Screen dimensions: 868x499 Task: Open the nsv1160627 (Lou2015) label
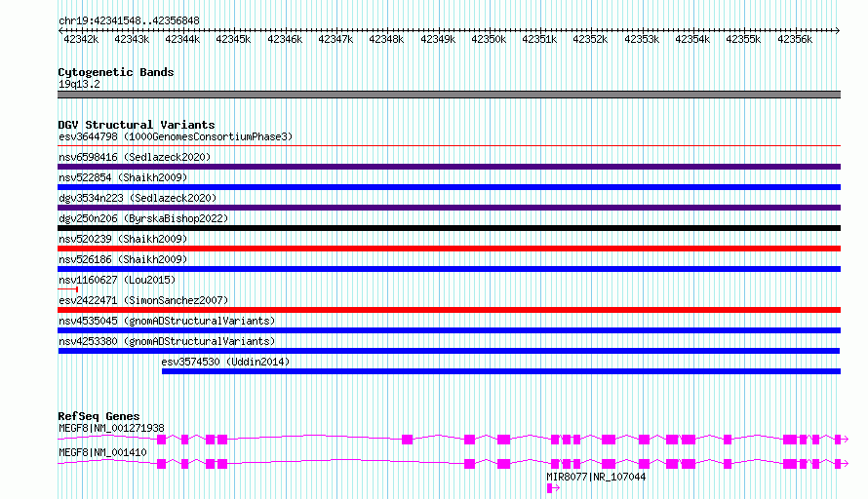click(x=117, y=280)
